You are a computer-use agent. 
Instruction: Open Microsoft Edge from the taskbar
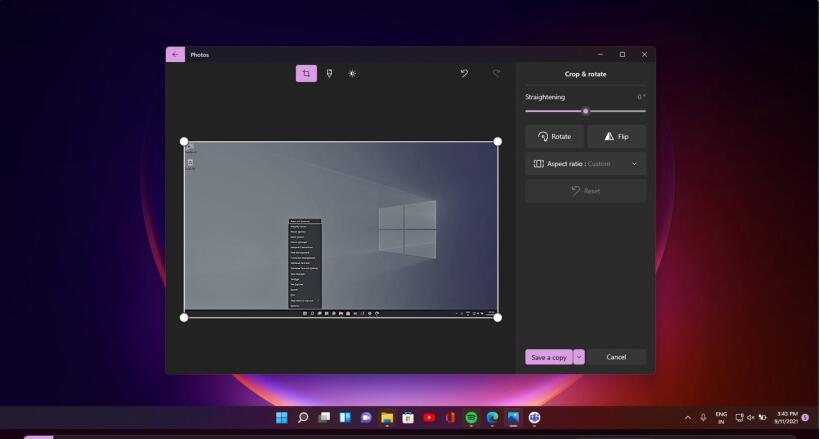coord(492,418)
